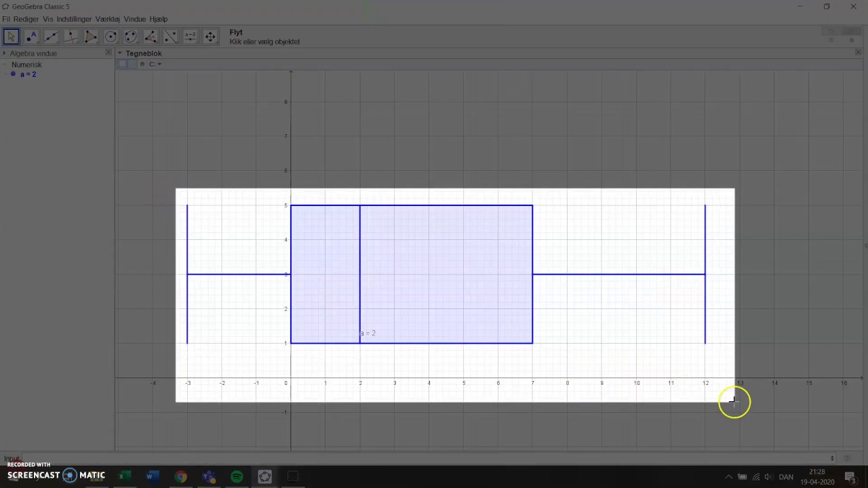868x488 pixels.
Task: Open the Fil menu
Action: click(x=6, y=19)
